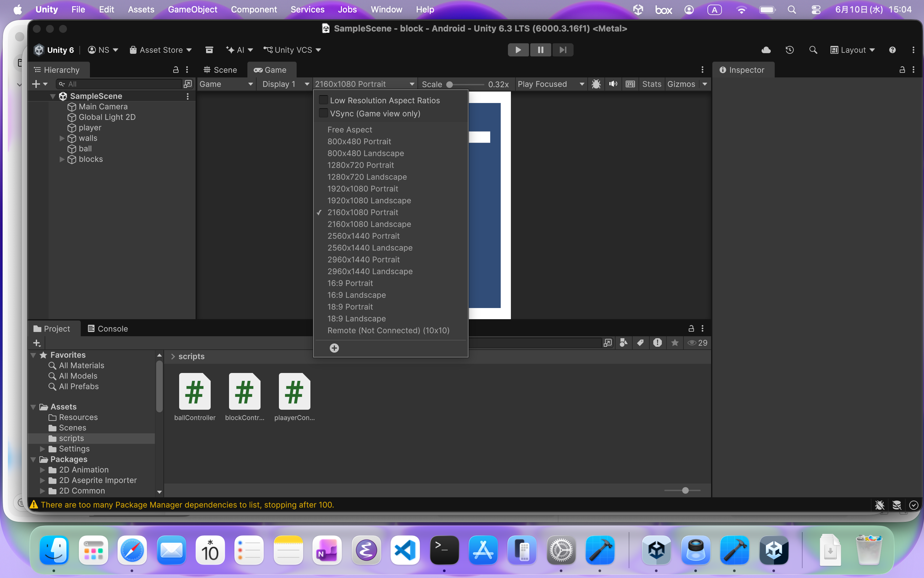Image resolution: width=924 pixels, height=578 pixels.
Task: Lock the Hierarchy panel
Action: 176,70
